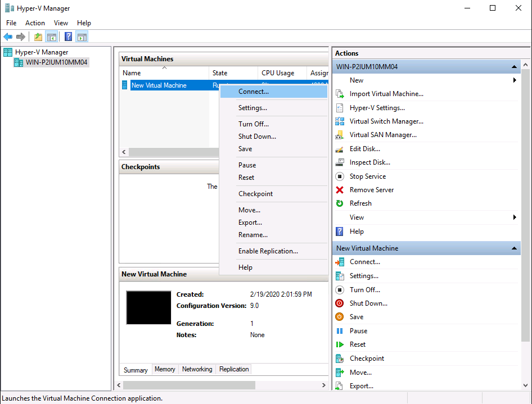Click the green Refresh icon
This screenshot has width=532, height=404.
(340, 203)
